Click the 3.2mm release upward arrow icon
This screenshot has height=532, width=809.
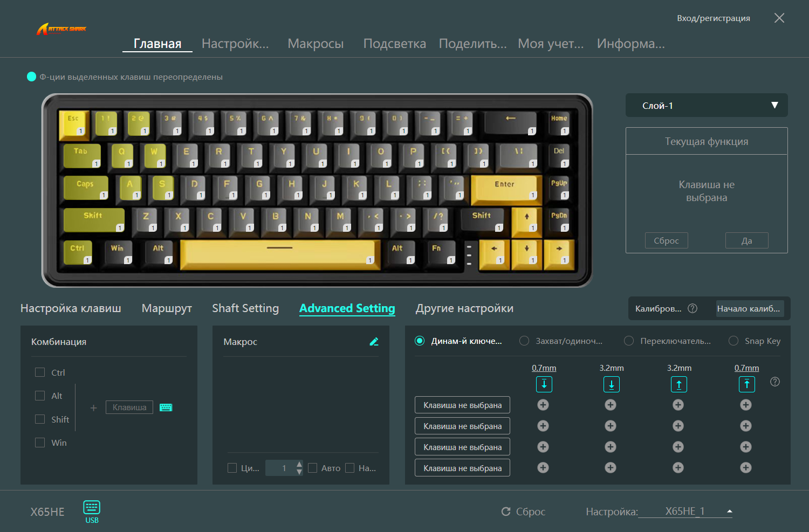[x=679, y=384]
